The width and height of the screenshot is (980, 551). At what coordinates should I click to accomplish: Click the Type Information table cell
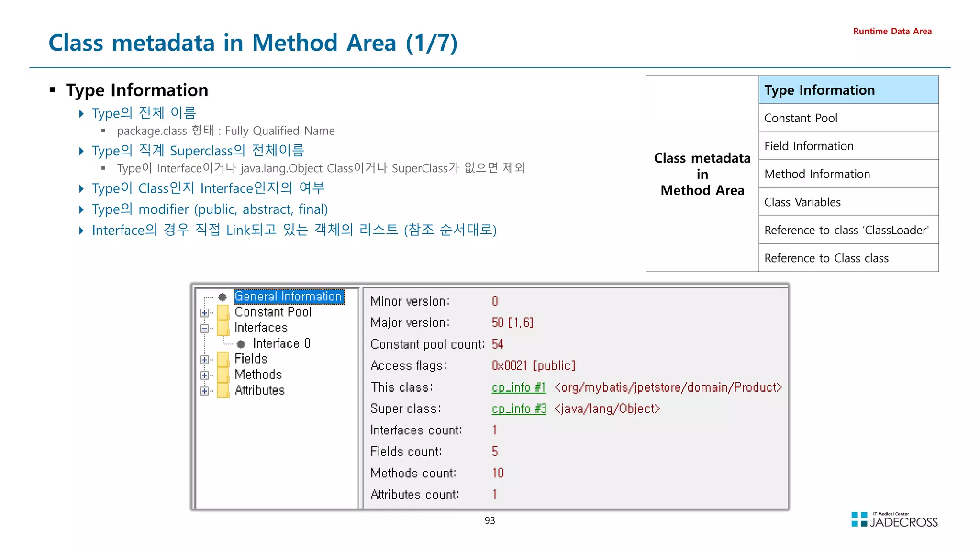click(x=848, y=90)
